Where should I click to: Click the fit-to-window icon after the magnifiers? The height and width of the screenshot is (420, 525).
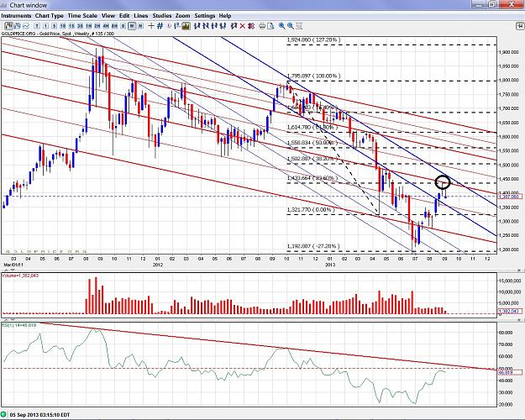[x=299, y=26]
